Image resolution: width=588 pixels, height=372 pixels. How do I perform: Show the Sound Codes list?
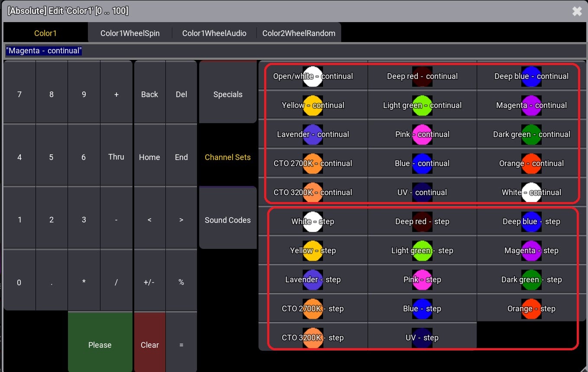pyautogui.click(x=228, y=220)
